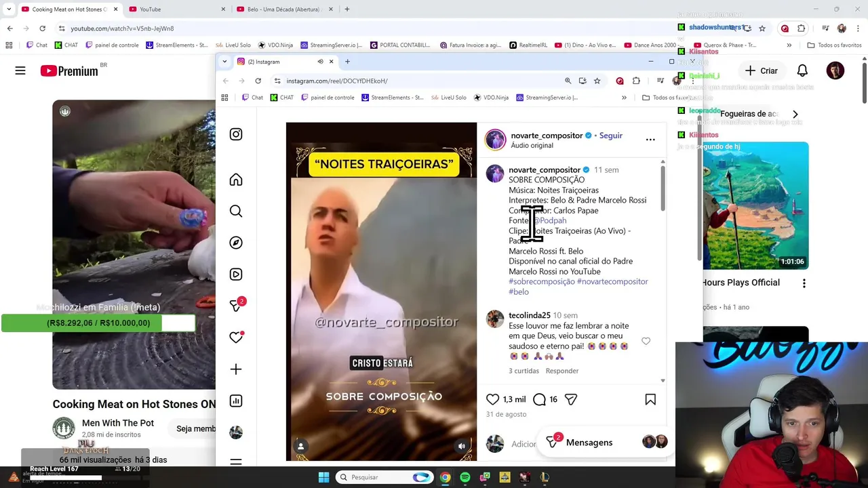This screenshot has height=488, width=868.
Task: Zoom icon in Instagram address bar
Action: [x=568, y=81]
